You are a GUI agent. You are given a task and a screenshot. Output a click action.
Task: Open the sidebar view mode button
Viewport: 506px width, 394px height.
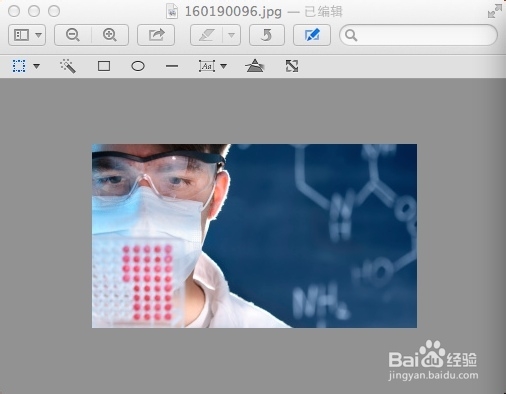21,35
